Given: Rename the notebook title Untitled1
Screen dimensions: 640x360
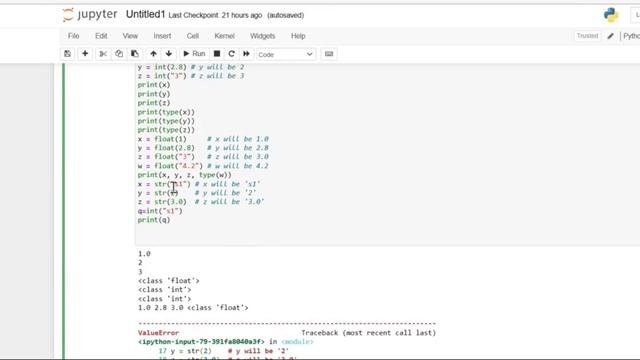Looking at the screenshot, I should (x=145, y=15).
